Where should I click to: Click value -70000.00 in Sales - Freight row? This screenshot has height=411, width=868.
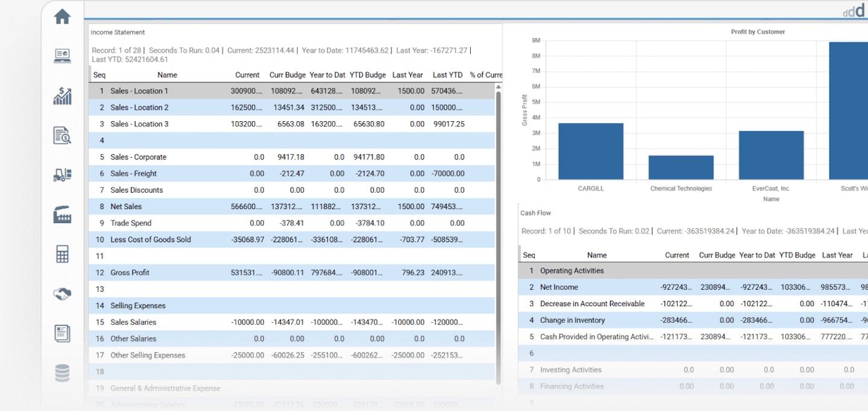pos(448,174)
